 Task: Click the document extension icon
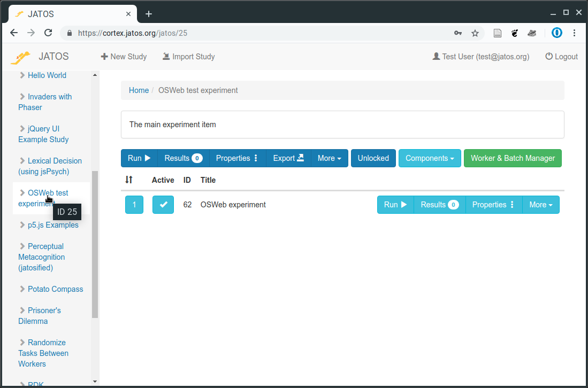pos(497,33)
